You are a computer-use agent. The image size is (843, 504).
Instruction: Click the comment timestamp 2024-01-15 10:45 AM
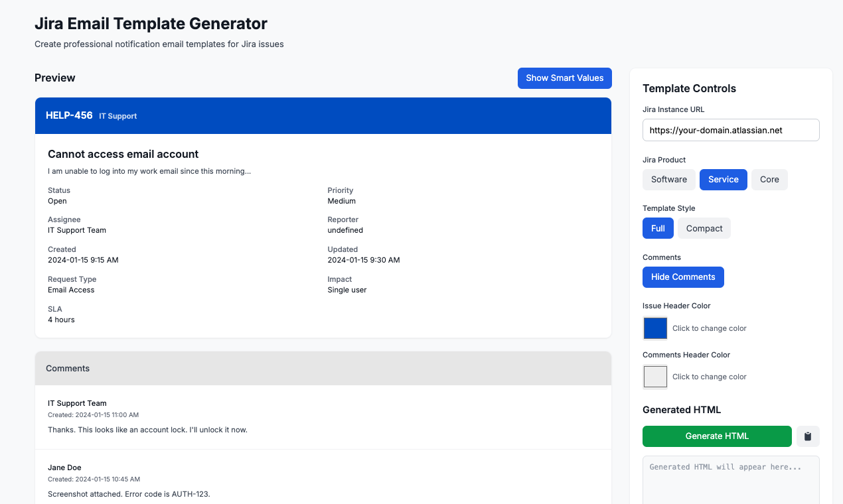94,479
